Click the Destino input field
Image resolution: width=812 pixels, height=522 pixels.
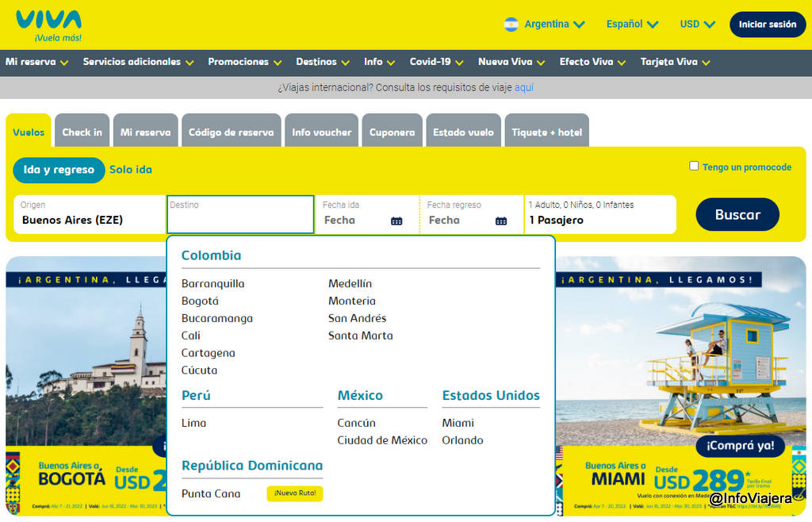(240, 214)
